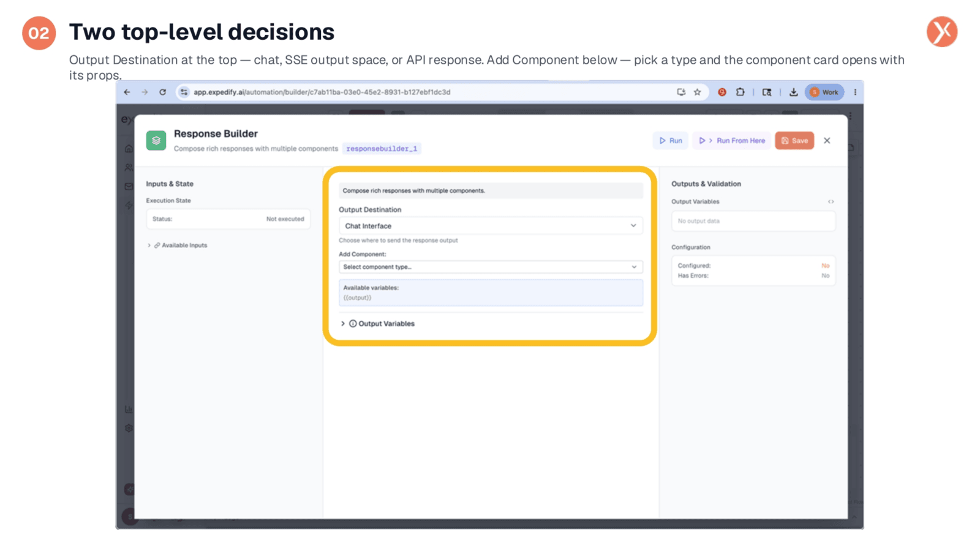Screen dimensions: 980x551
Task: Save the Response Builder configuration
Action: pos(794,141)
